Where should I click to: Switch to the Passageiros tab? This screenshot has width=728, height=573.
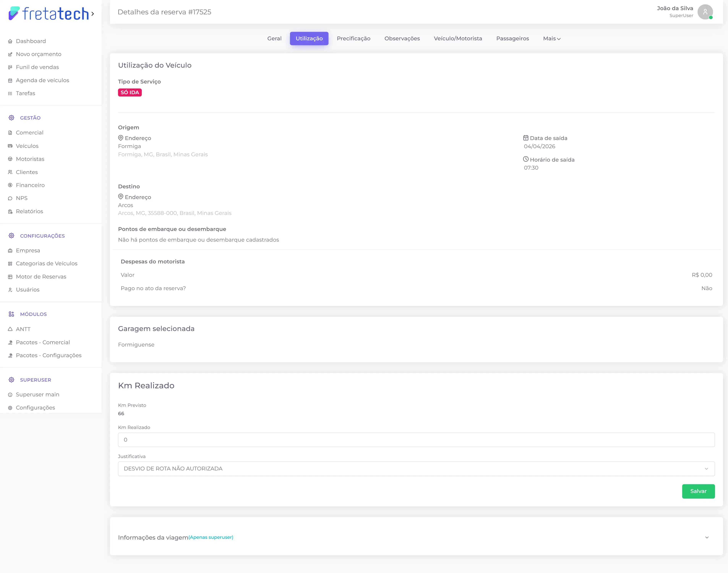(x=512, y=39)
